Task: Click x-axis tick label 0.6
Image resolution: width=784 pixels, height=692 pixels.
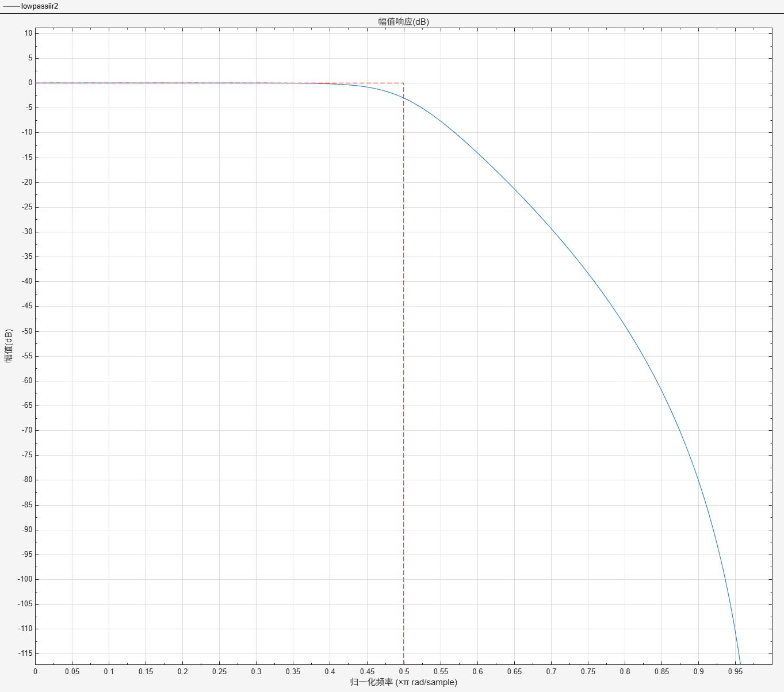Action: [477, 671]
